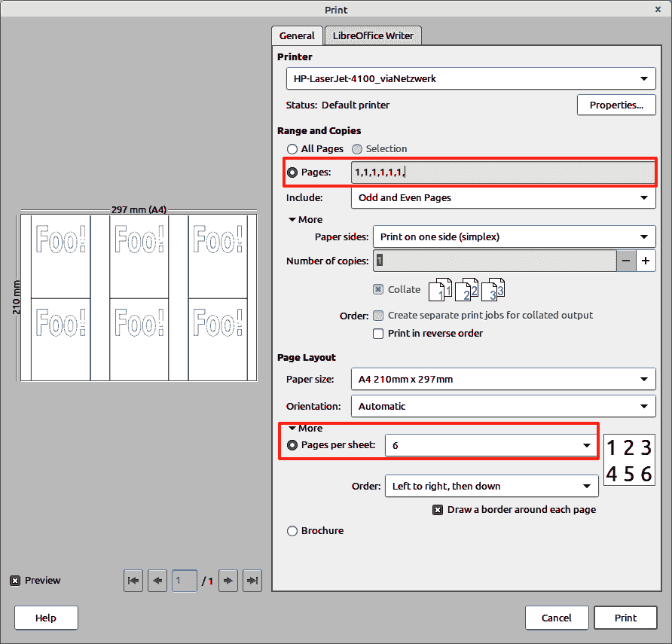Switch to the LibreOffice Writer tab
The height and width of the screenshot is (644, 672).
pos(372,35)
